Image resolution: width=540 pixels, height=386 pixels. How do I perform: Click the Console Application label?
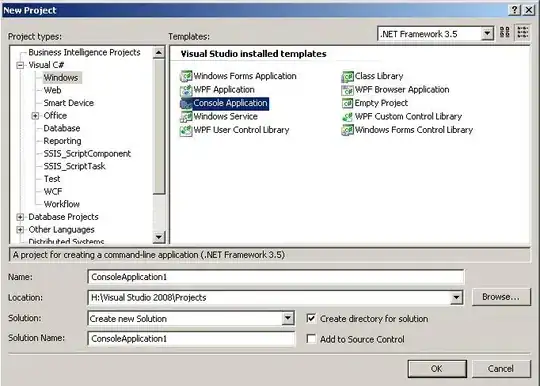230,103
